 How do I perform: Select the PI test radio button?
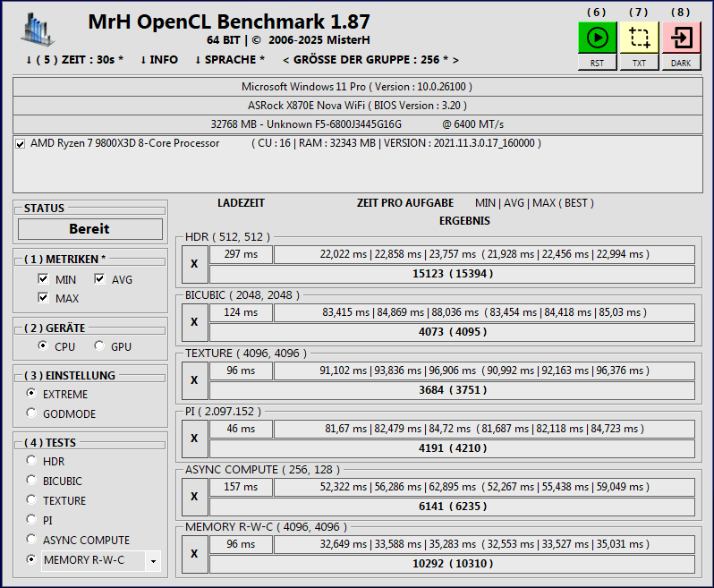31,519
